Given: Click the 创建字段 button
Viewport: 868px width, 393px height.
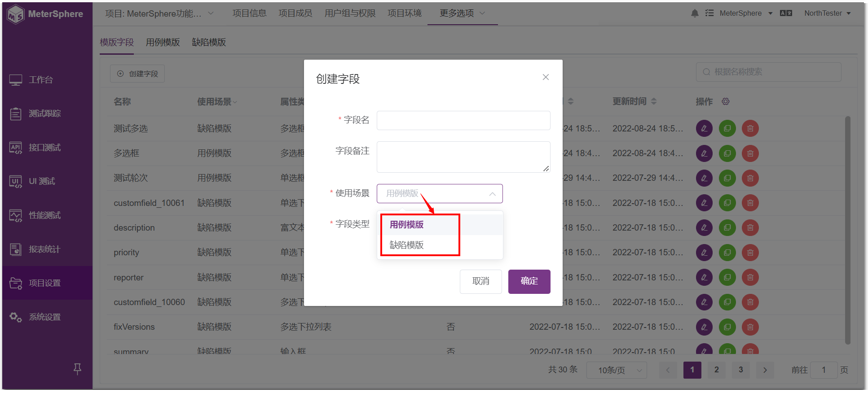Looking at the screenshot, I should coord(137,74).
